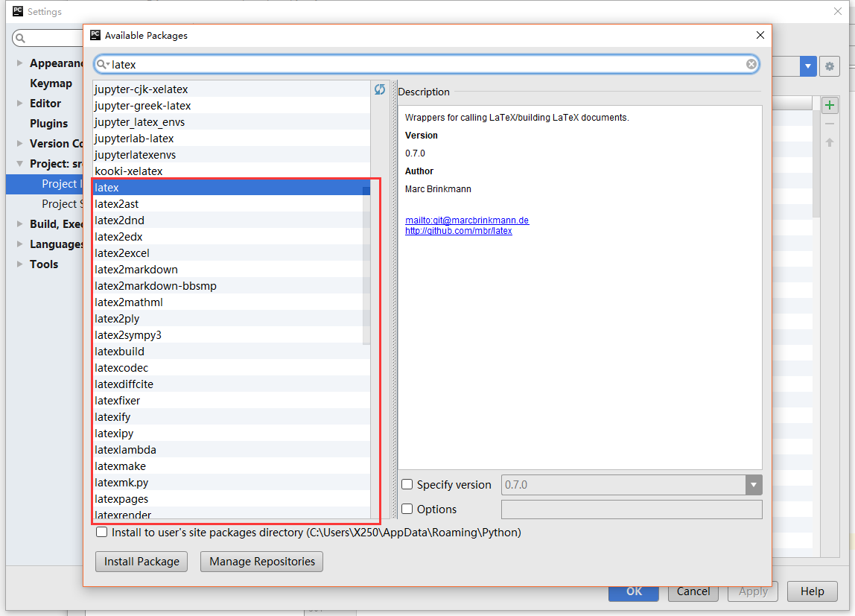Viewport: 855px width, 616px height.
Task: Click the green plus install icon in Settings
Action: (x=830, y=105)
